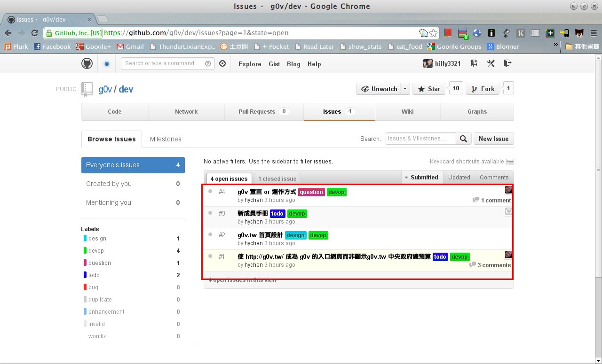Expand the Unwatch dropdown arrow
The height and width of the screenshot is (364, 602).
(x=405, y=89)
